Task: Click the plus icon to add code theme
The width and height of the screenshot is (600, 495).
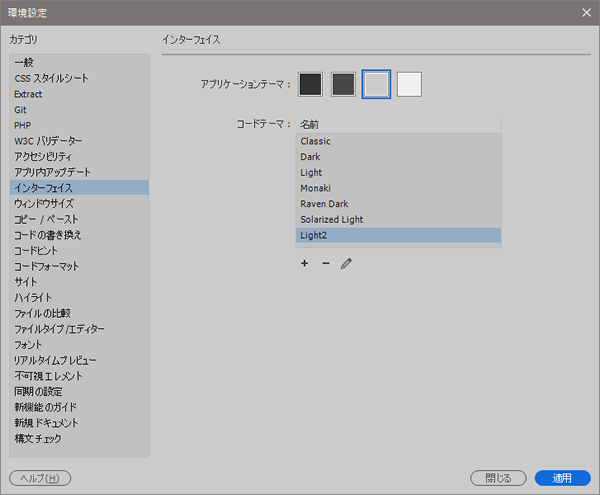Action: click(x=305, y=263)
